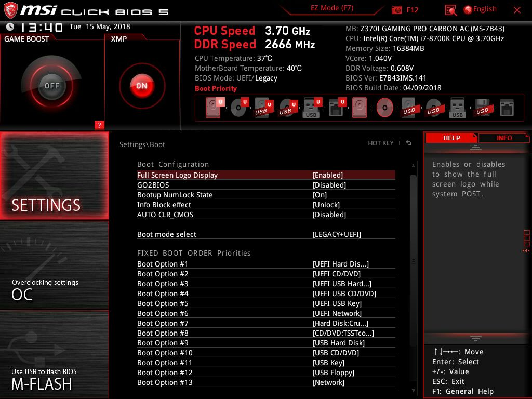Click the language globe icon
Image resolution: width=532 pixels, height=399 pixels.
[468, 10]
